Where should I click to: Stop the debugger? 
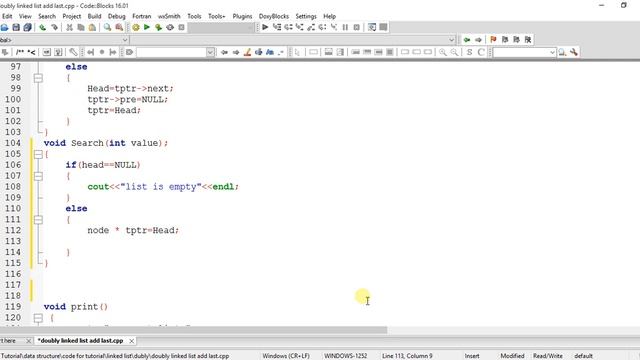(356, 27)
